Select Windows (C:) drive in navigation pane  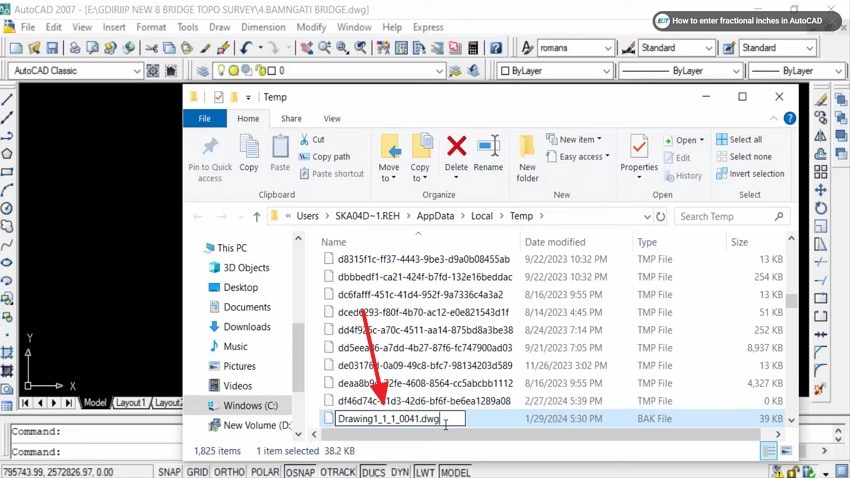click(x=250, y=405)
